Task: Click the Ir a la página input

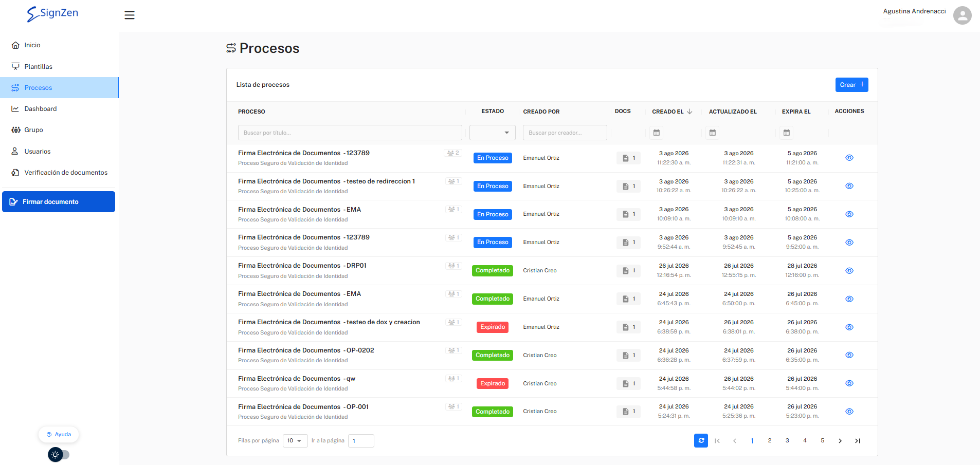Action: (x=361, y=441)
